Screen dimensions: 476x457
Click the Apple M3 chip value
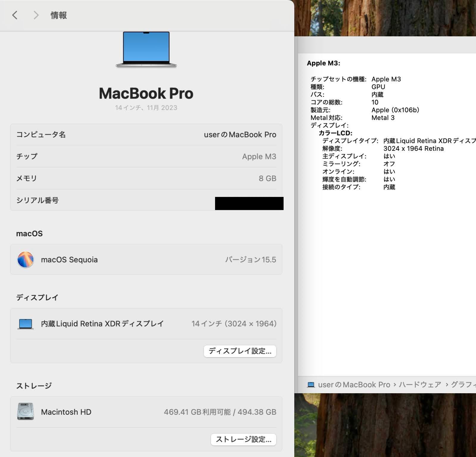click(x=259, y=157)
